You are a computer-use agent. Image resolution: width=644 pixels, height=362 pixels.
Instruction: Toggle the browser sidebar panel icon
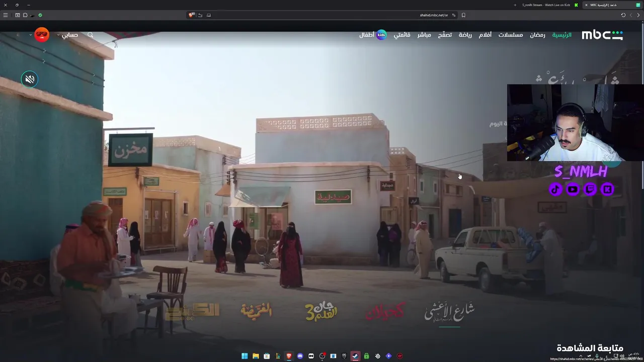(18, 15)
